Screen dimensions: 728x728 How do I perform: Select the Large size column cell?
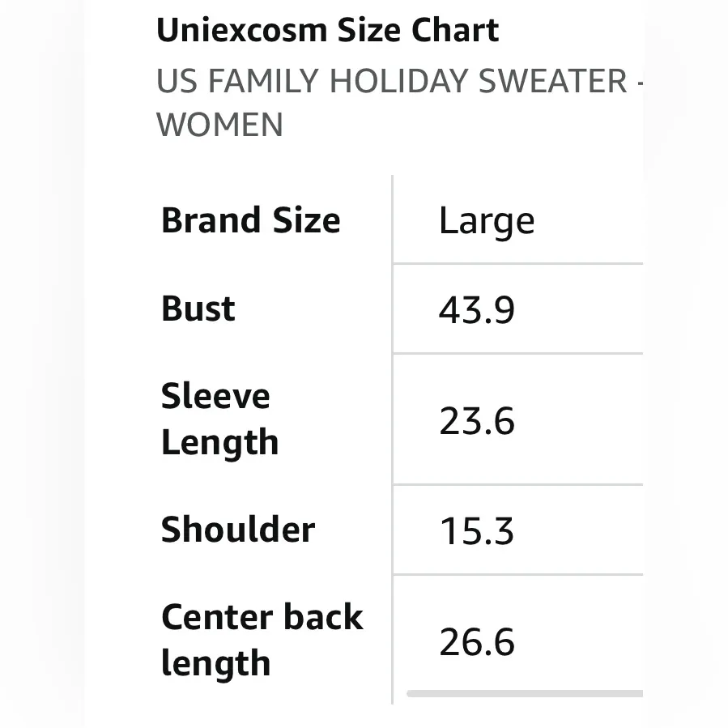tap(487, 221)
